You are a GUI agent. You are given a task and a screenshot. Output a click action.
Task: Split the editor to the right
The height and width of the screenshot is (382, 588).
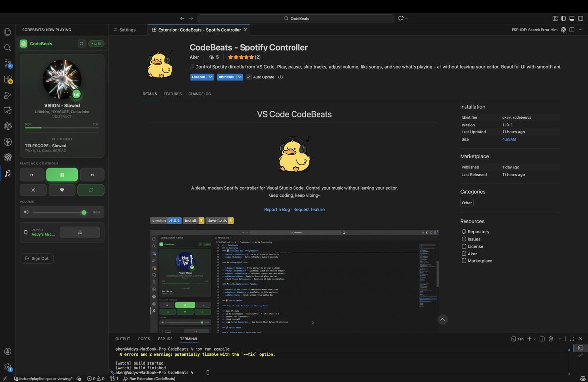point(572,30)
